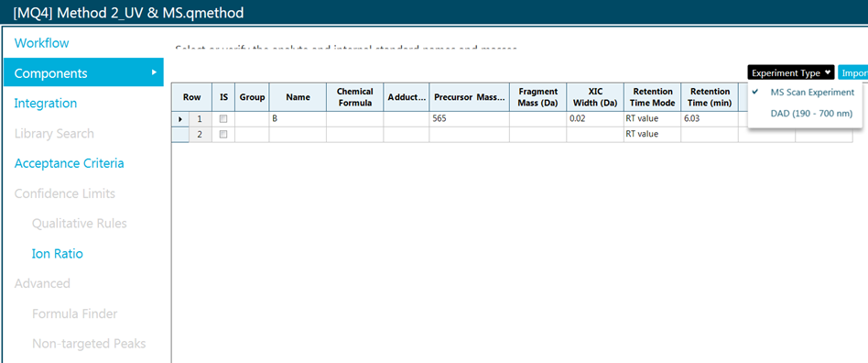Select row 2 via its row header

201,134
